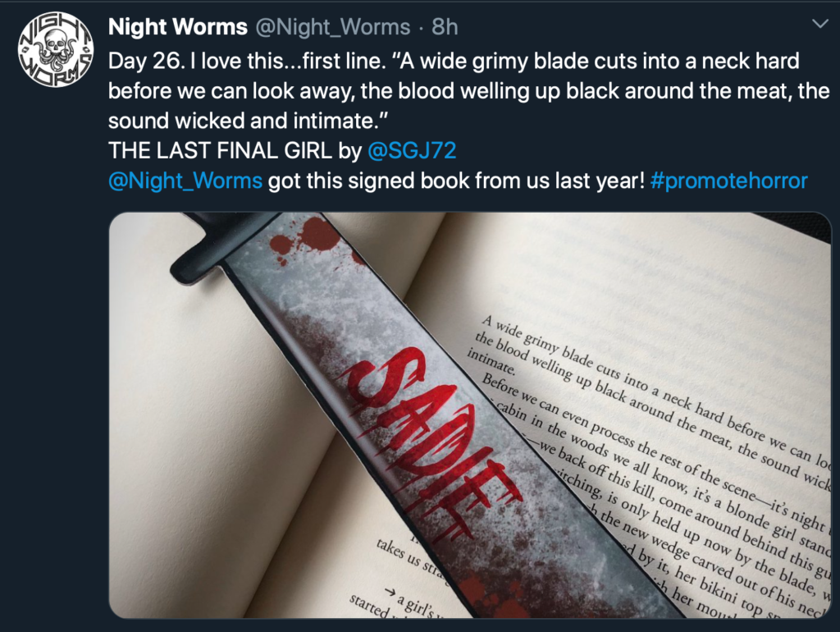Open the 8h timestamp permalink
The image size is (840, 632).
[445, 27]
